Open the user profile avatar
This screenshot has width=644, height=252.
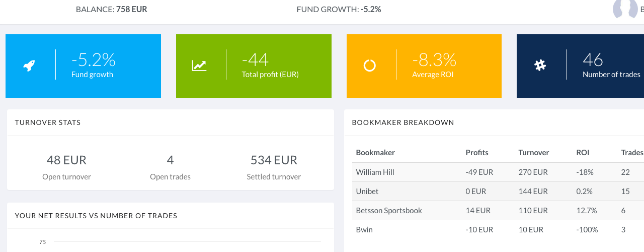(624, 9)
